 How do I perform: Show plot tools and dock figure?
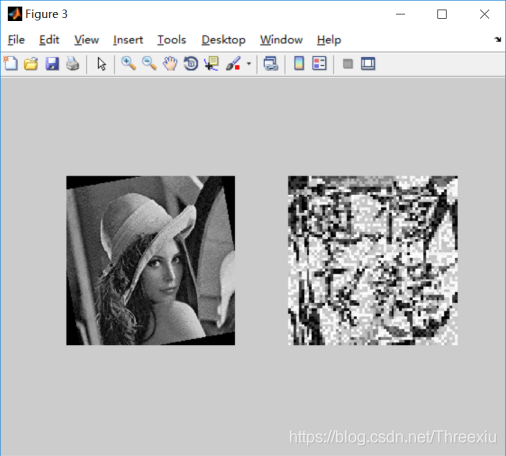[x=368, y=63]
